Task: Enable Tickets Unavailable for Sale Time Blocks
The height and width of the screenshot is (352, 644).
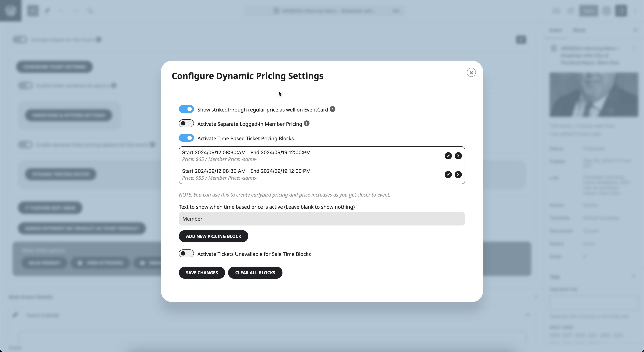Action: click(x=186, y=253)
